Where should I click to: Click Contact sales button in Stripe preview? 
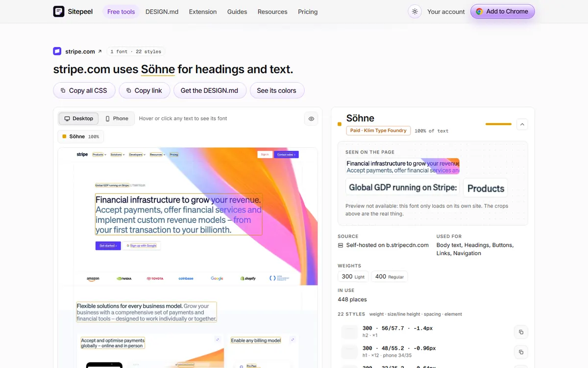(x=286, y=155)
